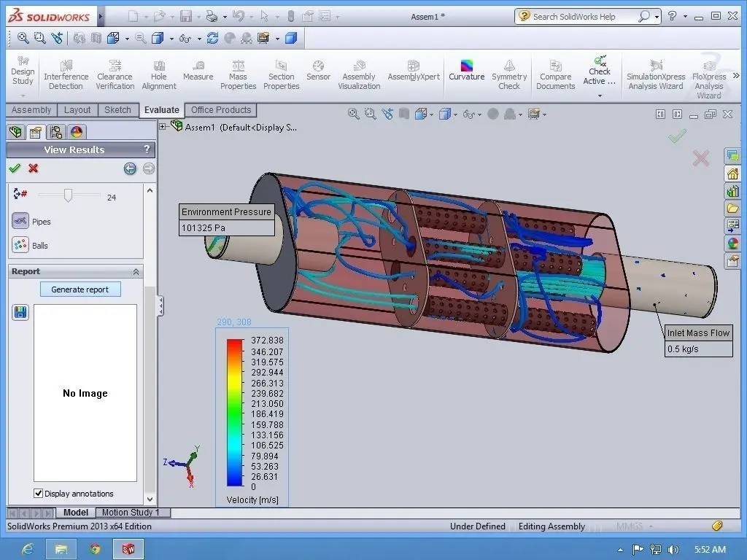
Task: Open Hole Alignment tool
Action: pos(158,75)
